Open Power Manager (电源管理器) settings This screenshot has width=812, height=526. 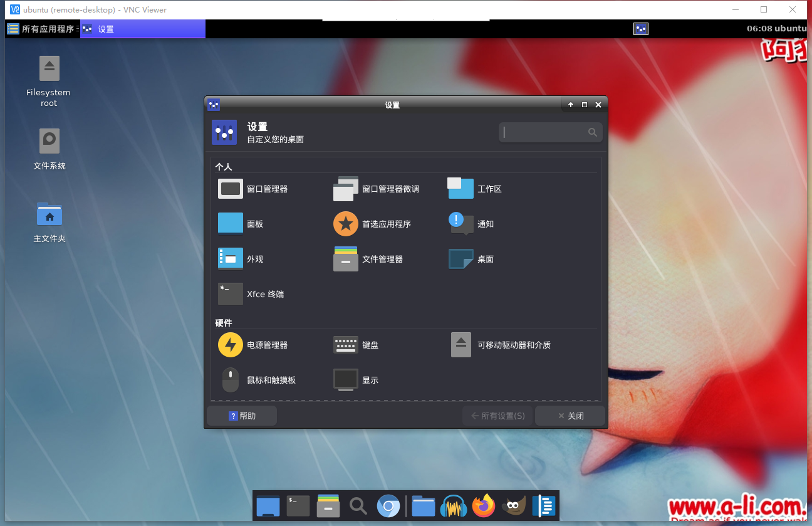click(x=253, y=345)
